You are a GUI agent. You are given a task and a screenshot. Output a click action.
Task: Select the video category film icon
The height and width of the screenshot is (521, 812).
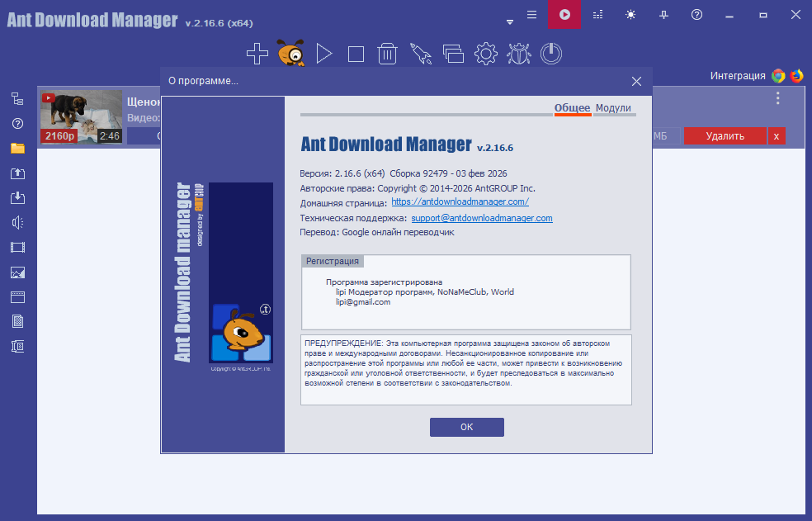(x=17, y=247)
